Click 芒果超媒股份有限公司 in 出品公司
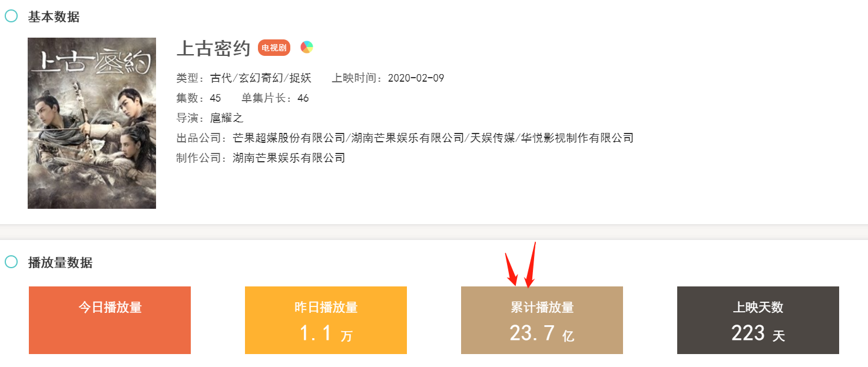This screenshot has width=868, height=367. click(289, 138)
